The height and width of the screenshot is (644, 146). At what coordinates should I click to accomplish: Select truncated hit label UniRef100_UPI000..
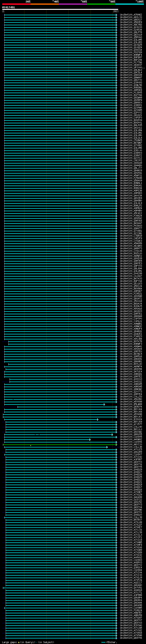coord(132,67)
